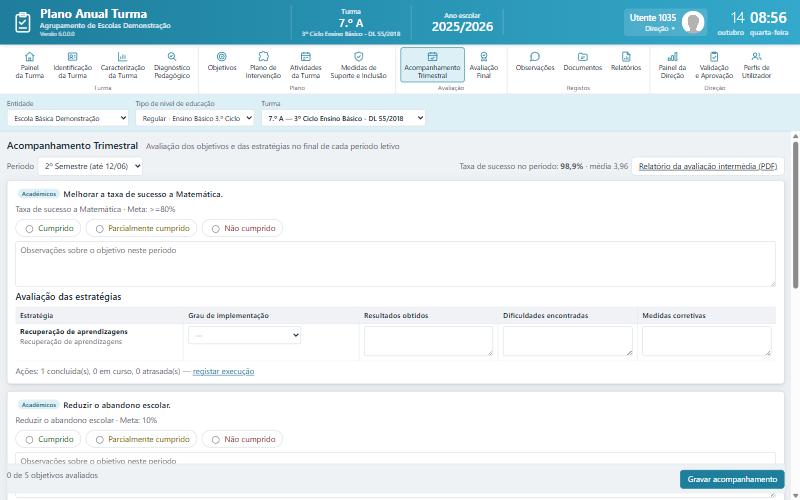Open Medidas de Suporte e Inclusão shield icon
Viewport: 800px width, 500px height.
(359, 56)
